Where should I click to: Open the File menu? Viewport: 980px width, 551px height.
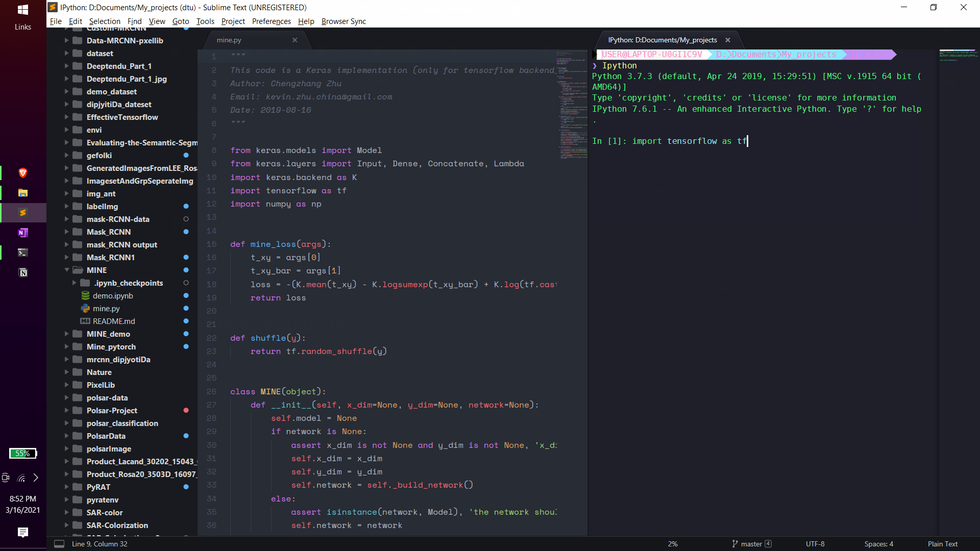tap(56, 21)
